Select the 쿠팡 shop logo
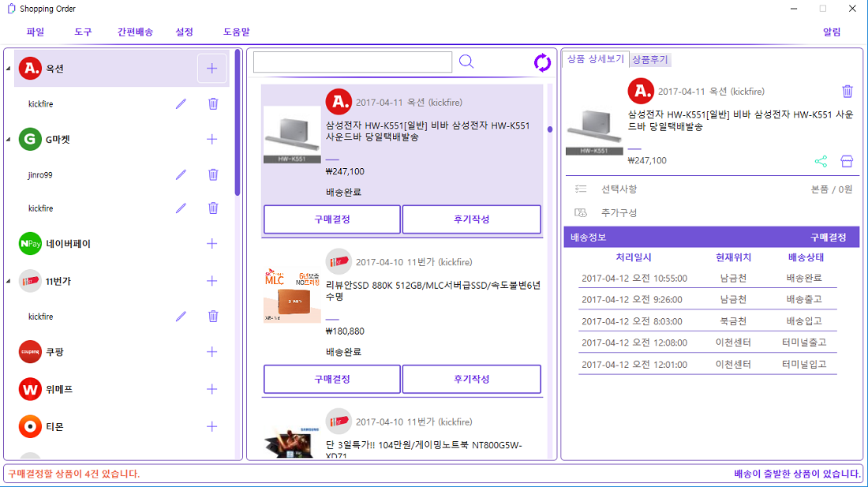 (31, 352)
